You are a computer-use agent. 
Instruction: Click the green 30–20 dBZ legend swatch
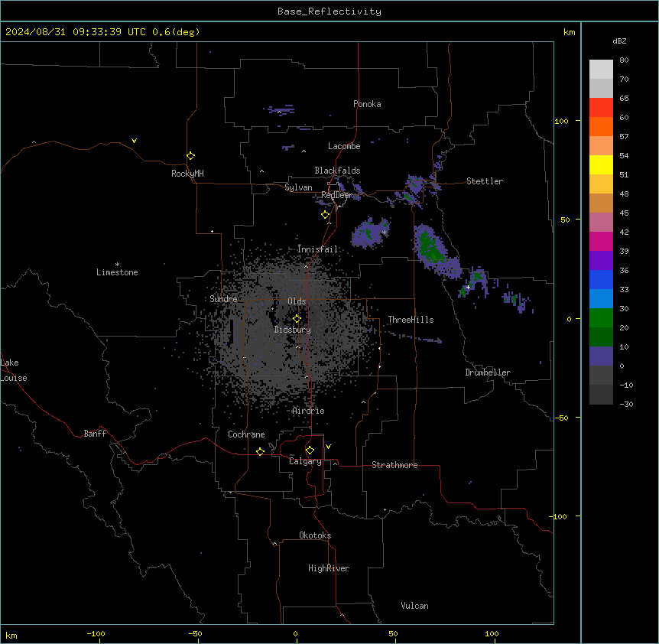(601, 318)
